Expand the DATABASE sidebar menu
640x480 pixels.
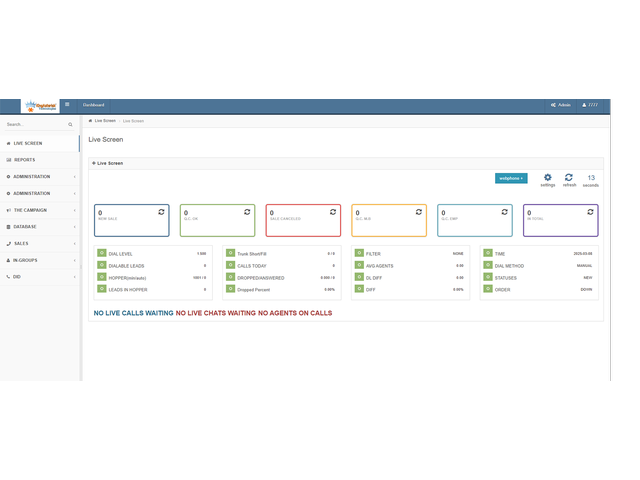tap(40, 227)
